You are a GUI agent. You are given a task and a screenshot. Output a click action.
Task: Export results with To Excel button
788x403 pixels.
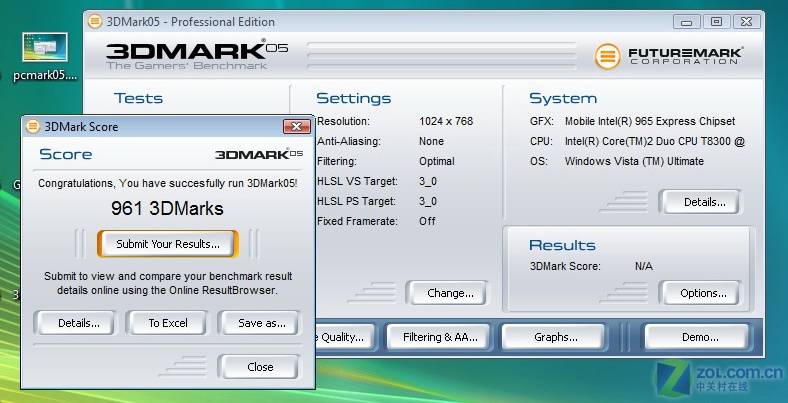pos(166,323)
